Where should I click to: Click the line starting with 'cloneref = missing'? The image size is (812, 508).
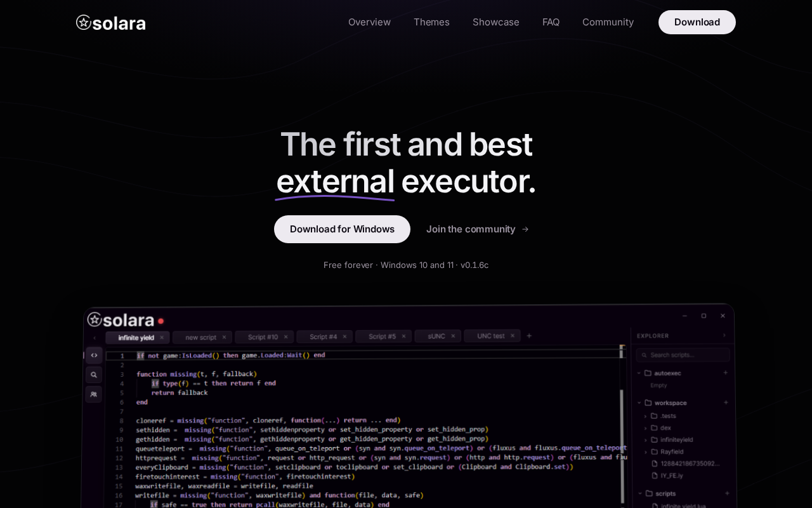click(268, 420)
